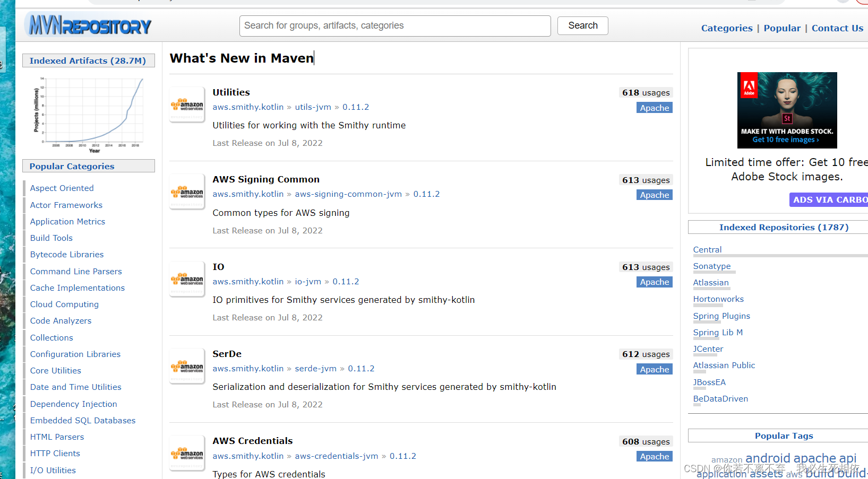Click Indexed Artifacts (28.7M) header

88,60
